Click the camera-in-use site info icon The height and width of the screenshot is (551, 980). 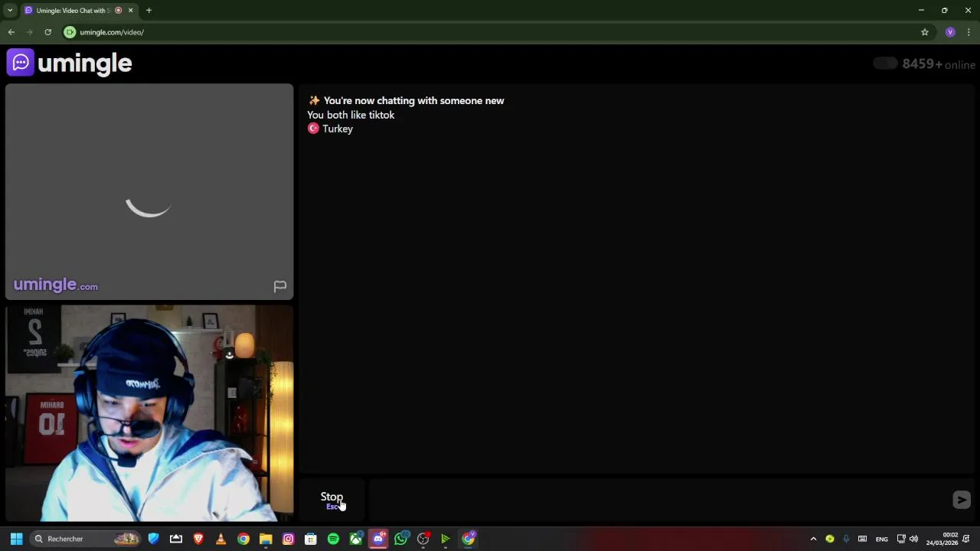click(x=70, y=32)
